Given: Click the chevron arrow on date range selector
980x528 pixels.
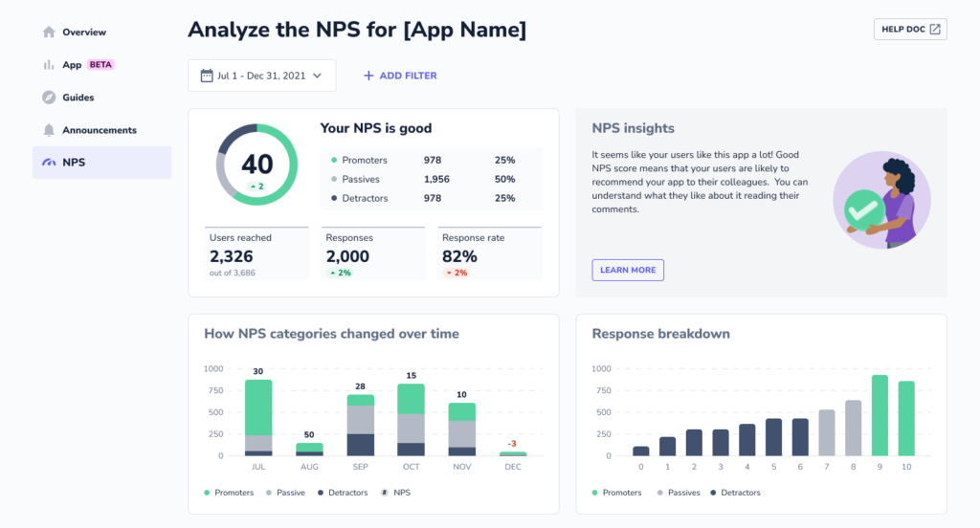Looking at the screenshot, I should coord(318,76).
